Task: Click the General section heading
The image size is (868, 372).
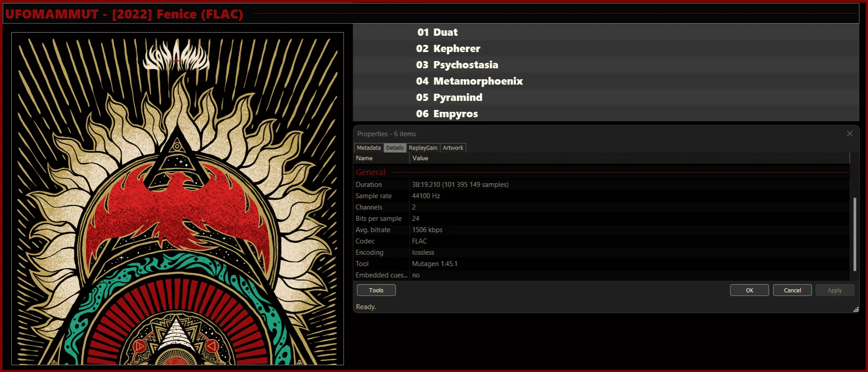Action: 371,172
